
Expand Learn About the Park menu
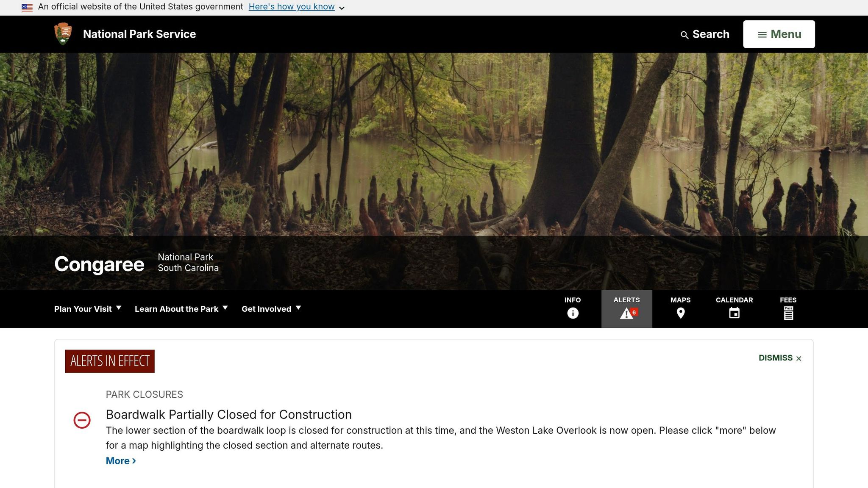(x=181, y=309)
